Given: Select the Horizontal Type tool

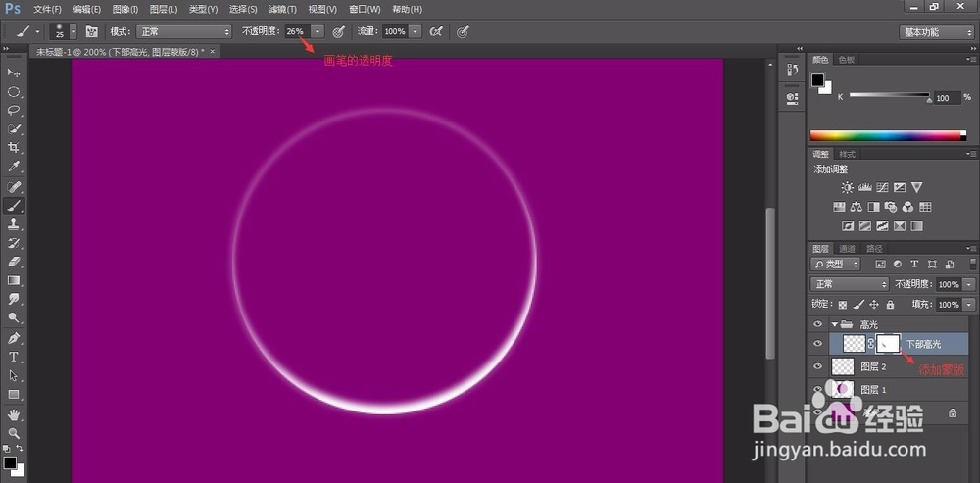Looking at the screenshot, I should point(13,357).
